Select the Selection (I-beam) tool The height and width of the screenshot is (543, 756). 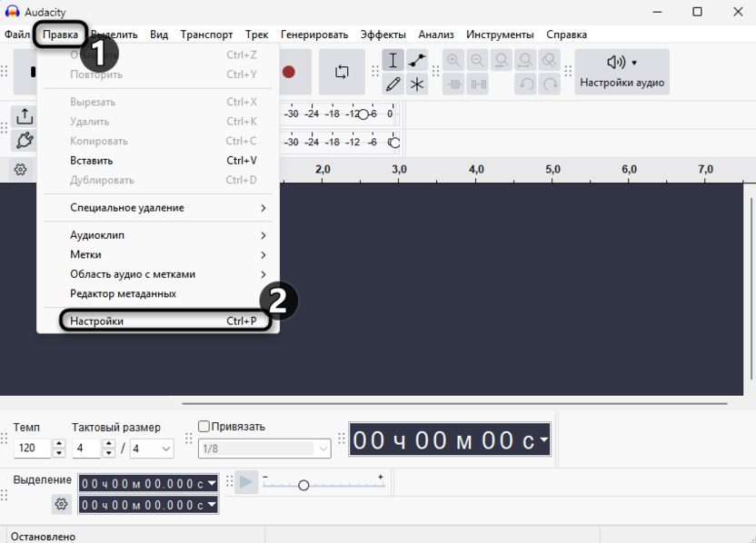(393, 61)
